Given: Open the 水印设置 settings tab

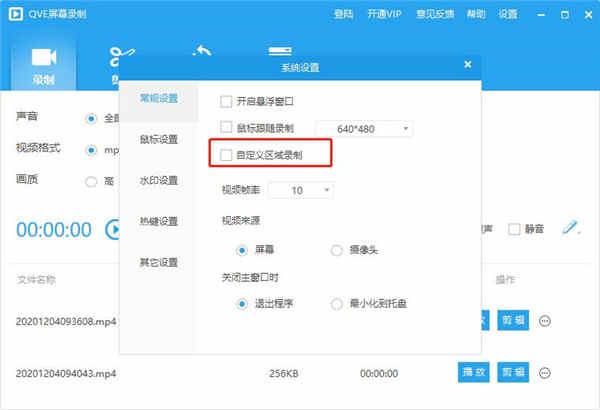Looking at the screenshot, I should (x=159, y=180).
